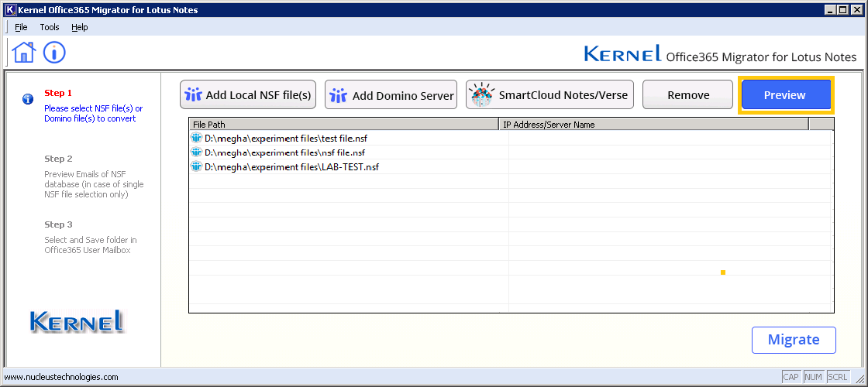Select the nsf file.nsf path row

point(511,152)
